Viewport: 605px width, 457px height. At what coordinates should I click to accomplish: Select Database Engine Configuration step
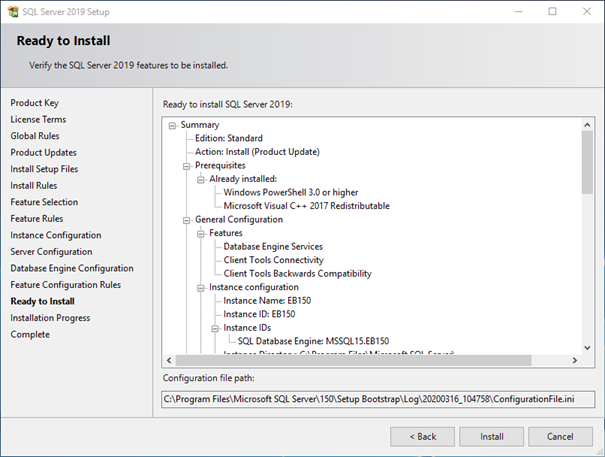click(x=72, y=268)
